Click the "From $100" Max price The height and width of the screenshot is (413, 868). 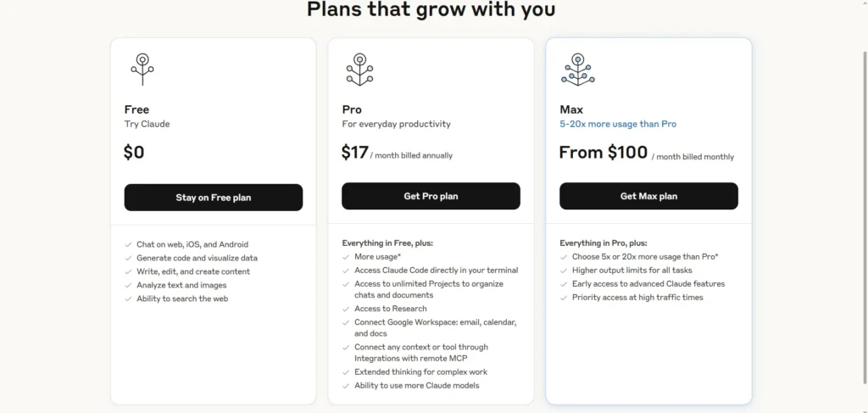[x=604, y=153]
